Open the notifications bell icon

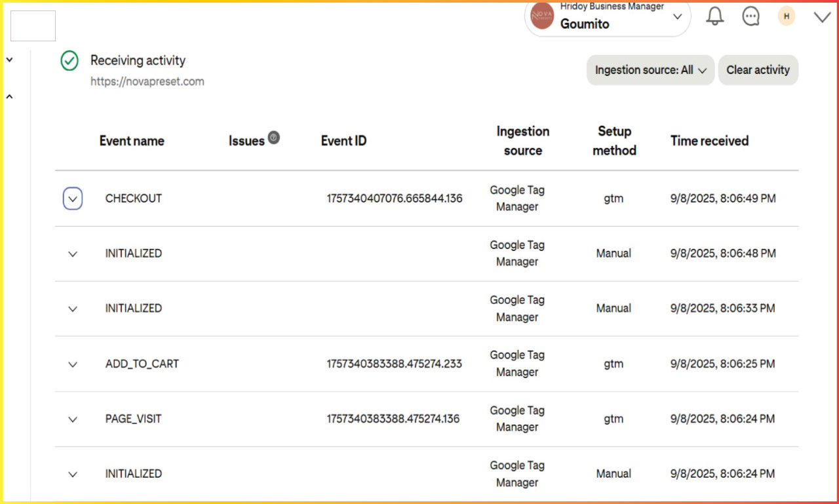tap(714, 16)
